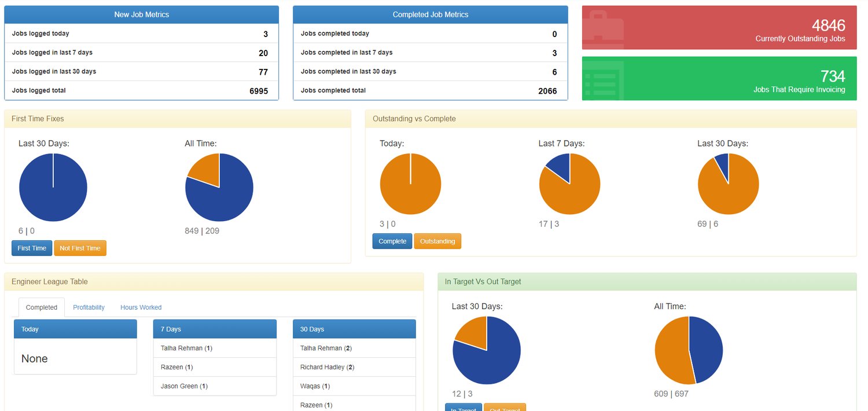Toggle the Out Target legend button

(x=505, y=408)
